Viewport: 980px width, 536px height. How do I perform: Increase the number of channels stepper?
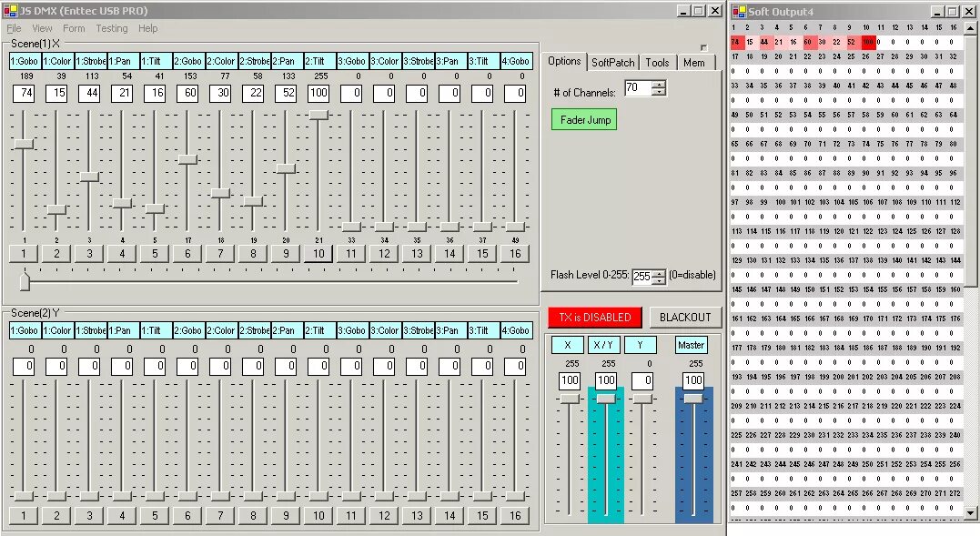point(659,85)
